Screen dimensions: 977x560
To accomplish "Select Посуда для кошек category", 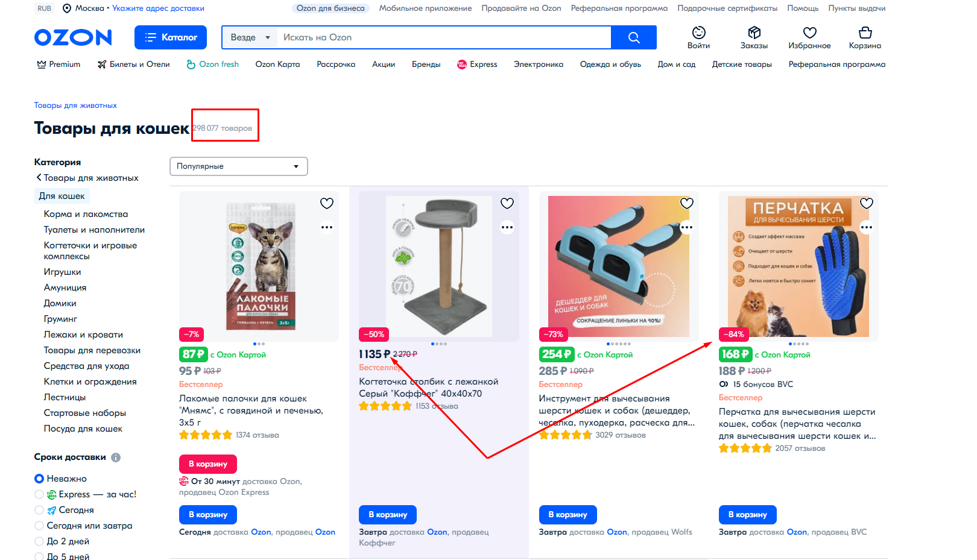I will point(83,429).
